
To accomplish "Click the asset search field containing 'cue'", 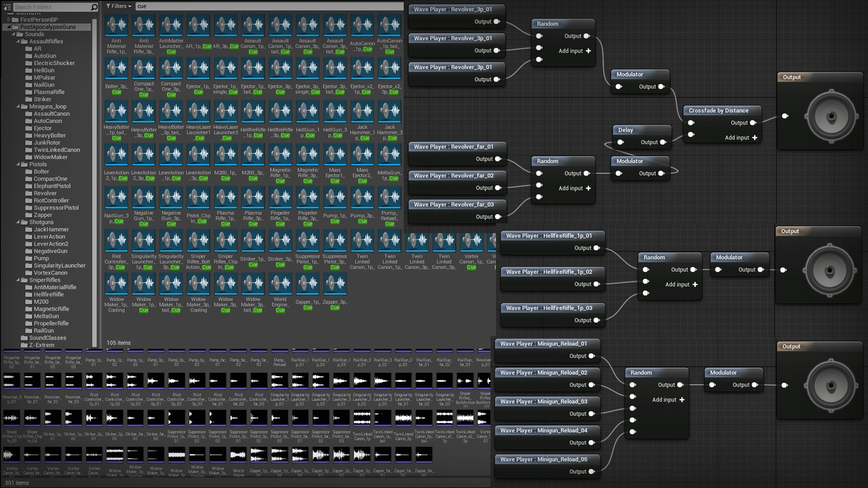I will (x=269, y=6).
